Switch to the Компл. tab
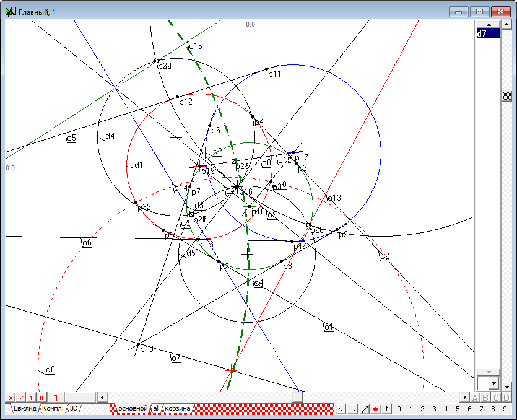 (53, 408)
